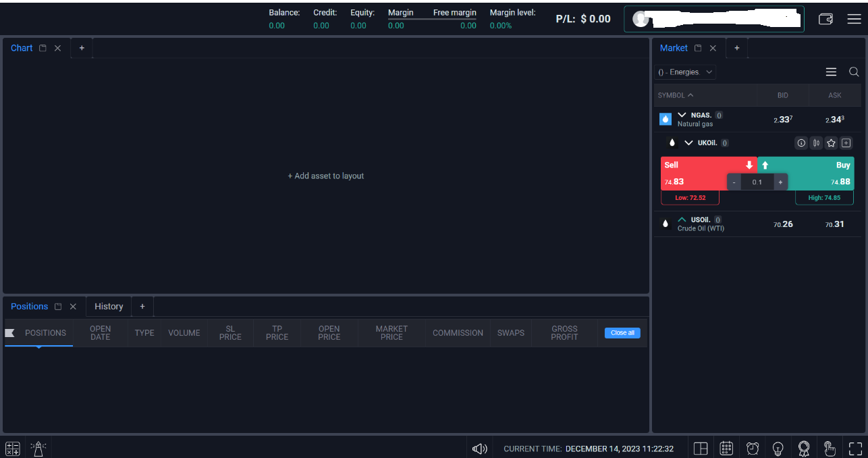Toggle fullscreen mode icon

tap(856, 449)
